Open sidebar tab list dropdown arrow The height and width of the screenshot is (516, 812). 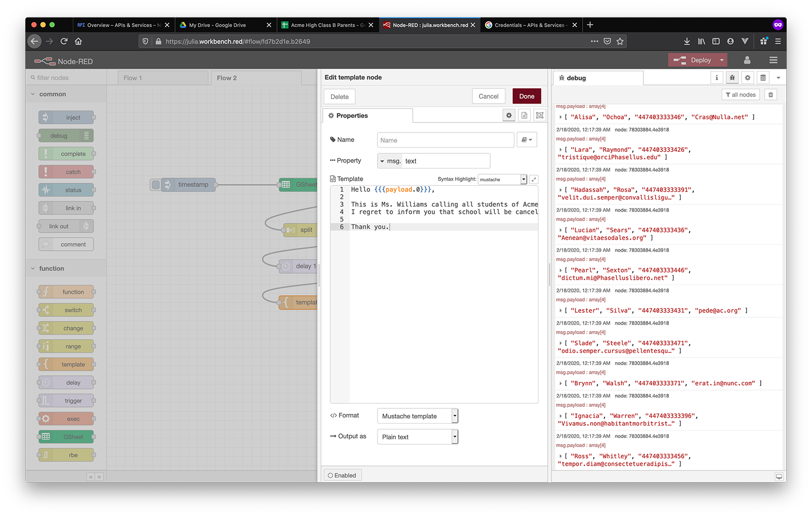pyautogui.click(x=779, y=78)
